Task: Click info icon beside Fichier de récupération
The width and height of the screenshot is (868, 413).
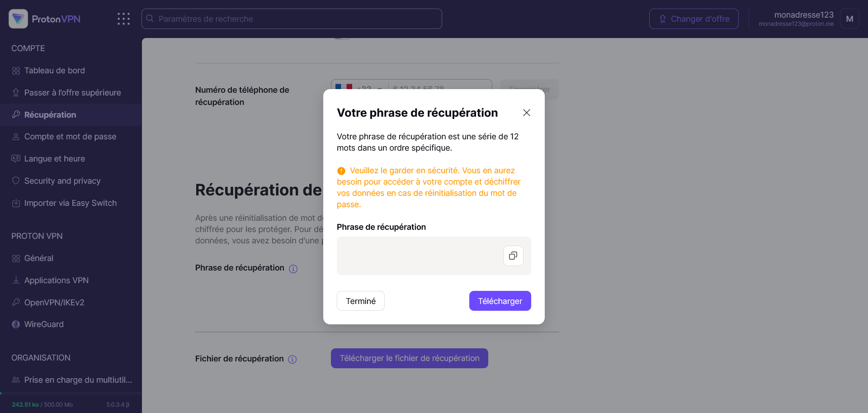Action: click(292, 359)
